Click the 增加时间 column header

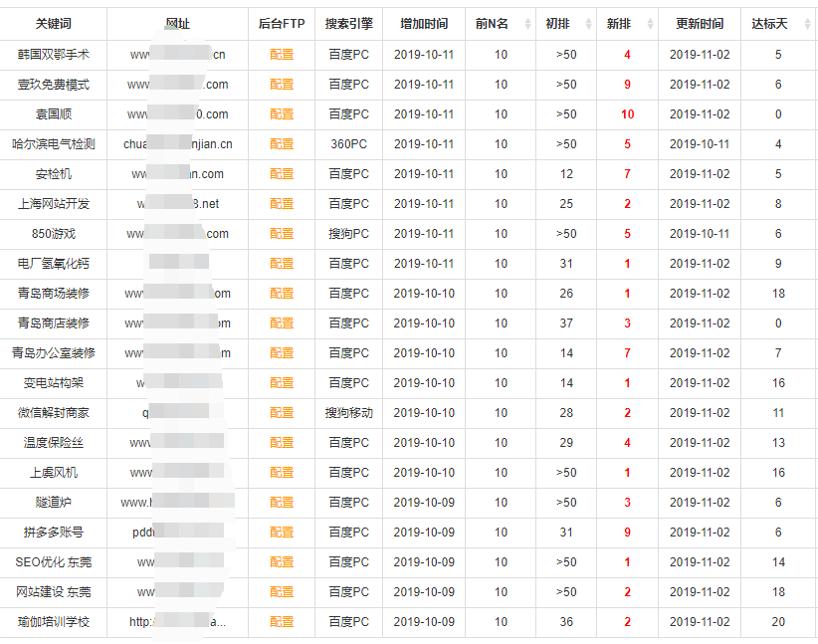click(424, 24)
